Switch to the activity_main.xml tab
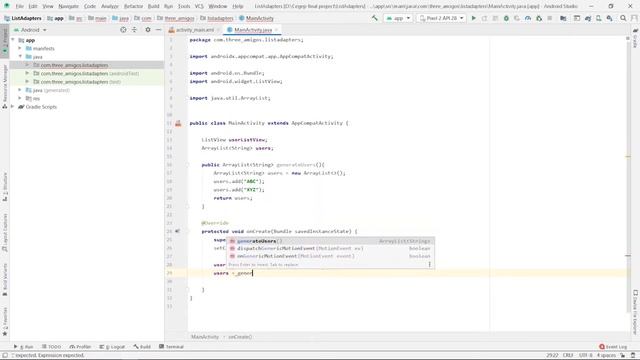This screenshot has width=640, height=360. click(x=194, y=30)
